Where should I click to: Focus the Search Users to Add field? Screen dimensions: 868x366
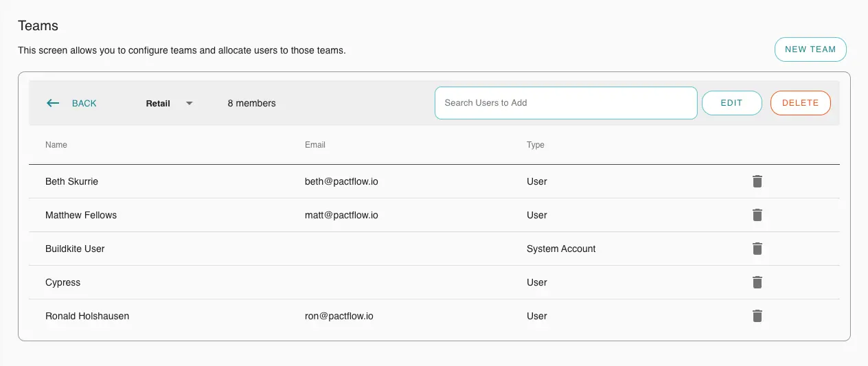(565, 103)
